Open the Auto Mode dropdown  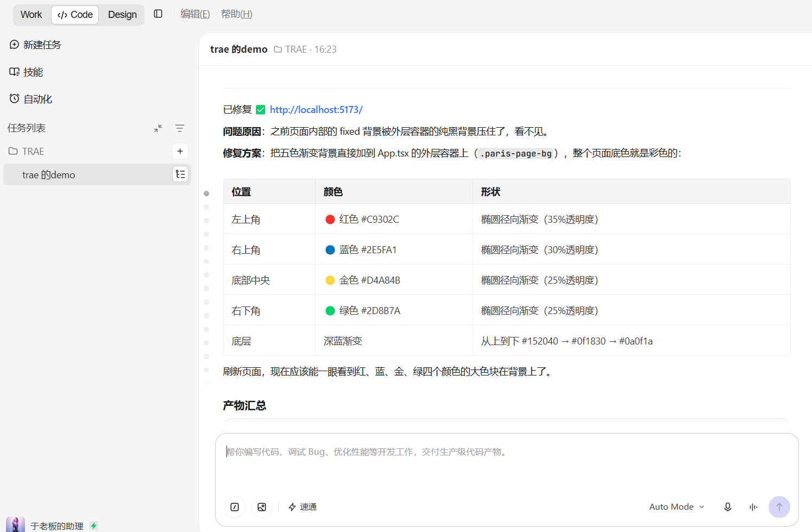click(x=677, y=507)
